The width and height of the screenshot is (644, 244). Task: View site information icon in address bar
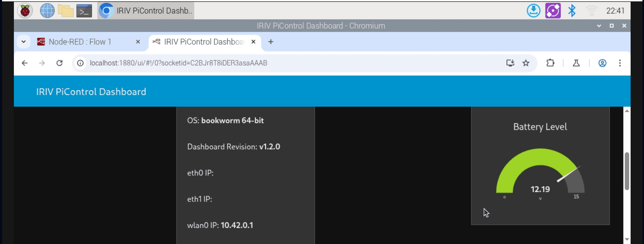(80, 63)
